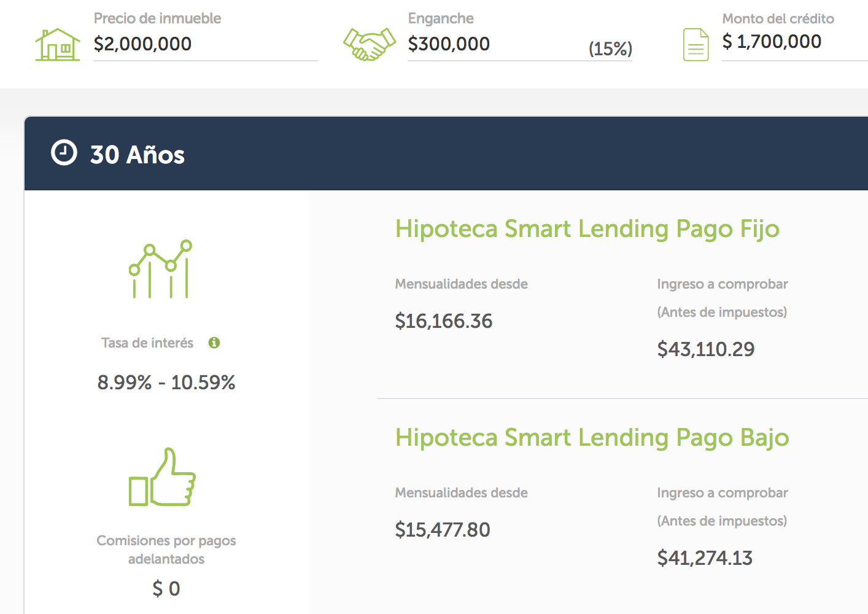Click the handshake icon beside Enganche
Screen dimensions: 868x614
(369, 44)
